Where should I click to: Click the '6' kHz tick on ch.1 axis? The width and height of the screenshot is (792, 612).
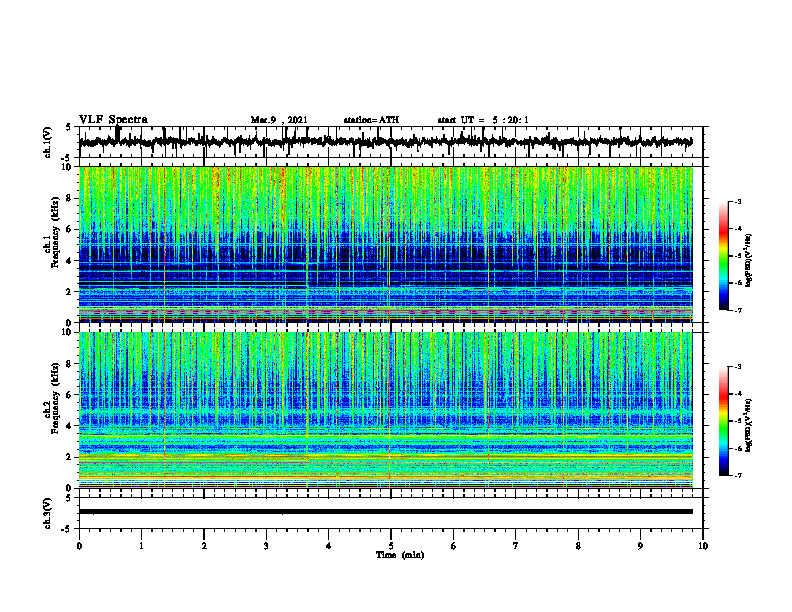[69, 229]
